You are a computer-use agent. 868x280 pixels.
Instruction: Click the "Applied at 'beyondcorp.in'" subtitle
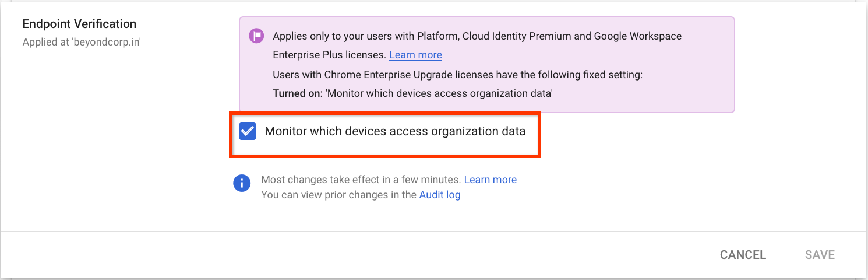(82, 42)
